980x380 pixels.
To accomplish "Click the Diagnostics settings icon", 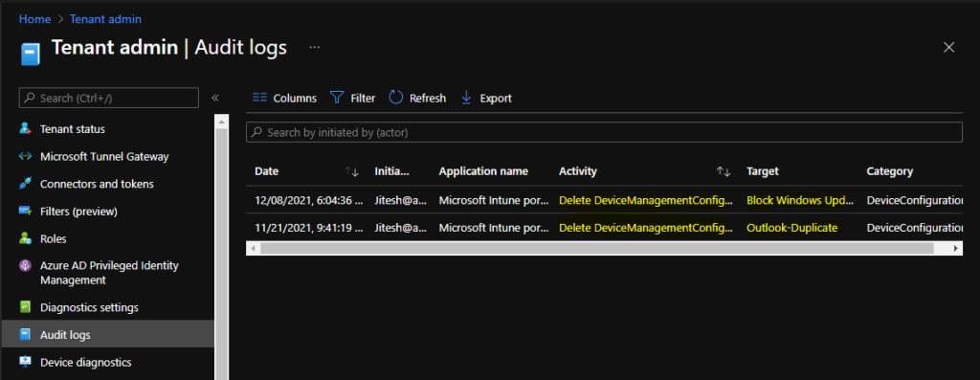I will pyautogui.click(x=25, y=307).
